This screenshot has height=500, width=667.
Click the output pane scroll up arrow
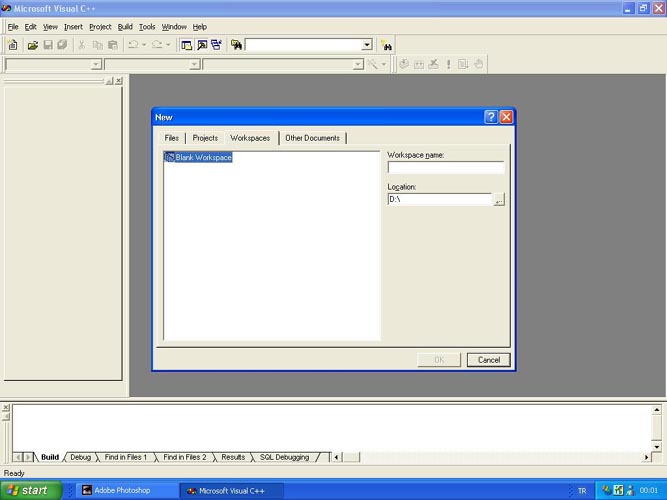click(656, 410)
